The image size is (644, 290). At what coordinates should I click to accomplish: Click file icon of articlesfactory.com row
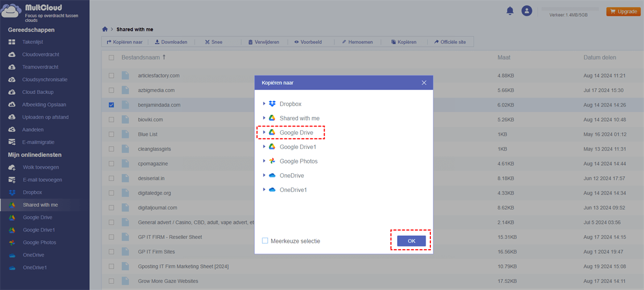126,76
